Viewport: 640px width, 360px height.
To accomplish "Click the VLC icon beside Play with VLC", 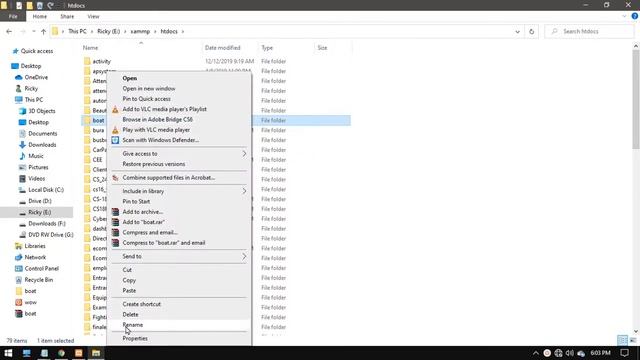I will click(x=115, y=130).
